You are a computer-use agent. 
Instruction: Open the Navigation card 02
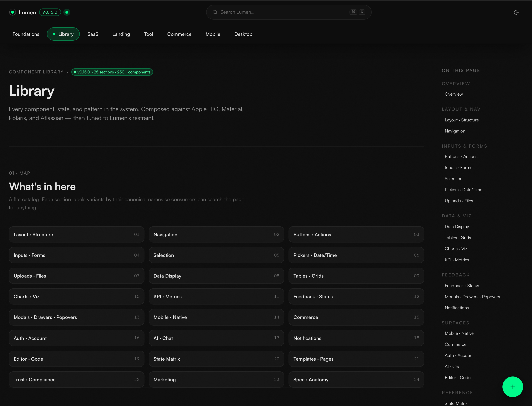(216, 234)
